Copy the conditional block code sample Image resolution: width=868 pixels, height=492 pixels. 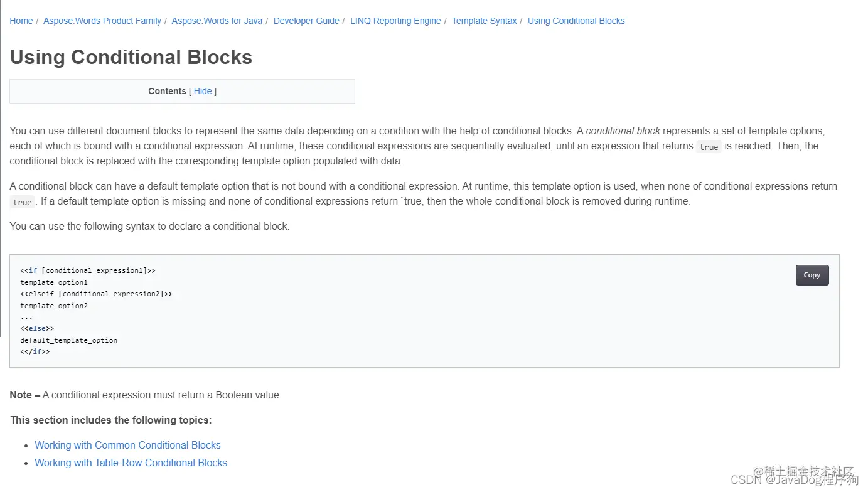click(x=812, y=275)
